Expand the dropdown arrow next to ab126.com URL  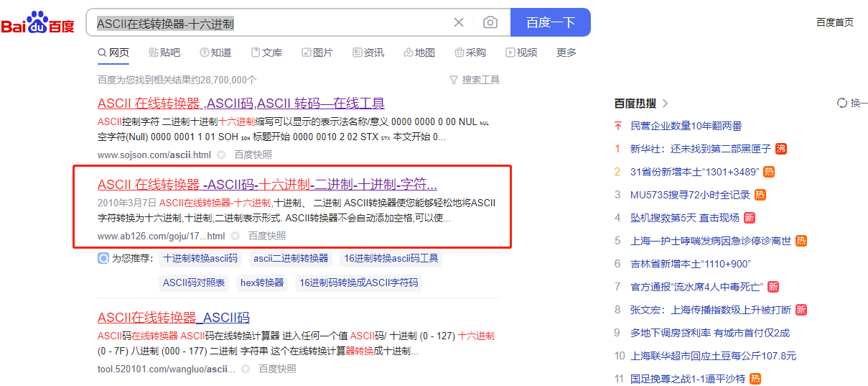[235, 236]
